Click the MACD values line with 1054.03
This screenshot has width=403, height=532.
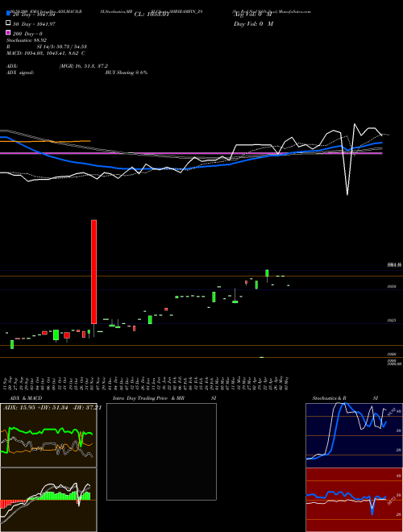[x=46, y=53]
